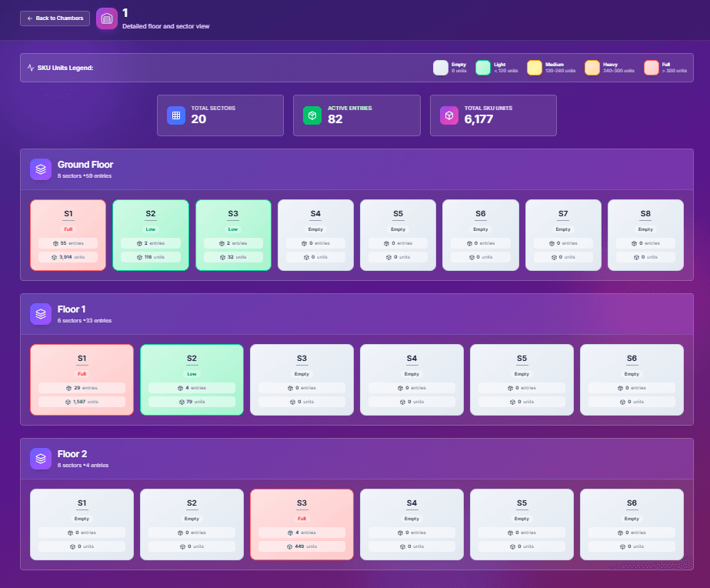The width and height of the screenshot is (710, 588).
Task: Select Ground Floor sector S8 card
Action: pos(645,236)
